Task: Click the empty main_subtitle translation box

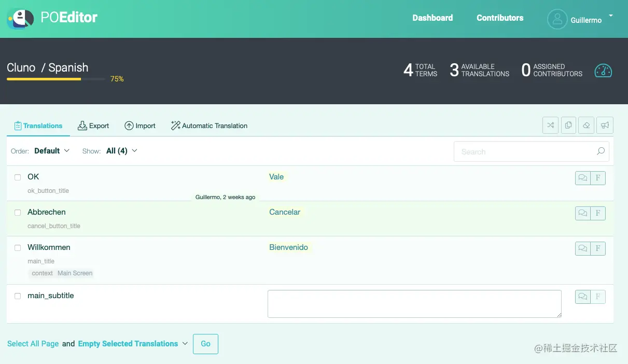Action: click(414, 304)
